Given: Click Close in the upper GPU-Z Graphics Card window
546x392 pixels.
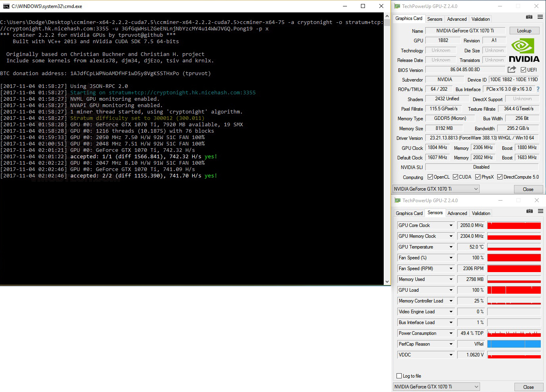Looking at the screenshot, I should point(528,189).
